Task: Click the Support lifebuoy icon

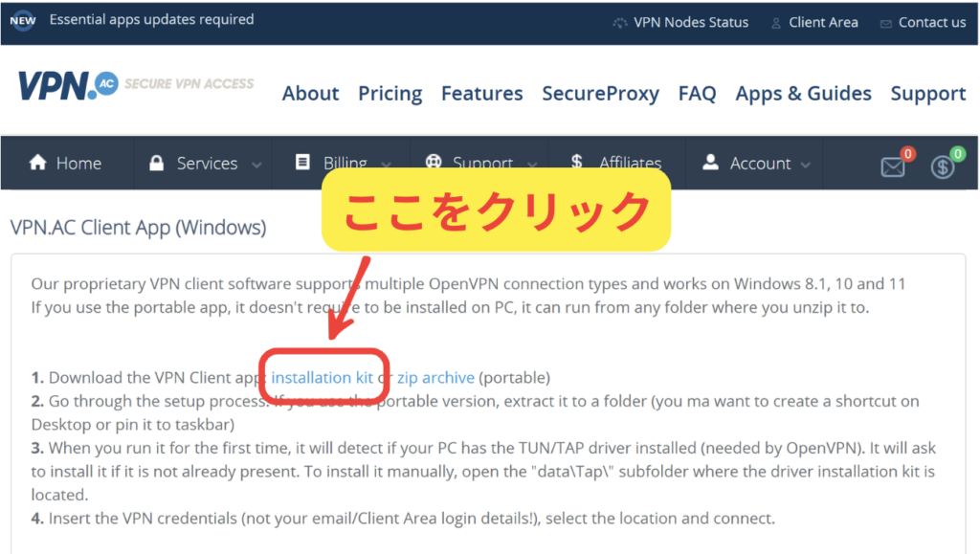Action: (434, 161)
